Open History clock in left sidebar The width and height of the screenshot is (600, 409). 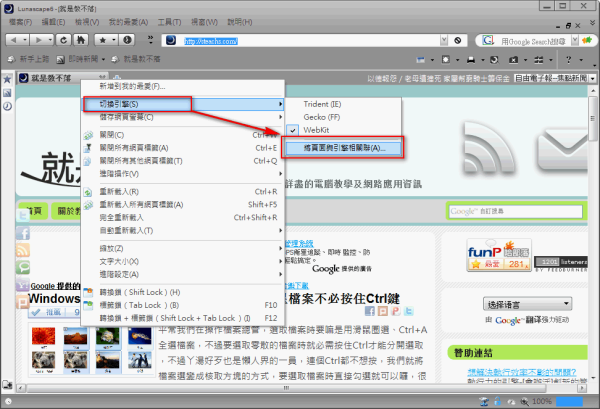click(7, 106)
